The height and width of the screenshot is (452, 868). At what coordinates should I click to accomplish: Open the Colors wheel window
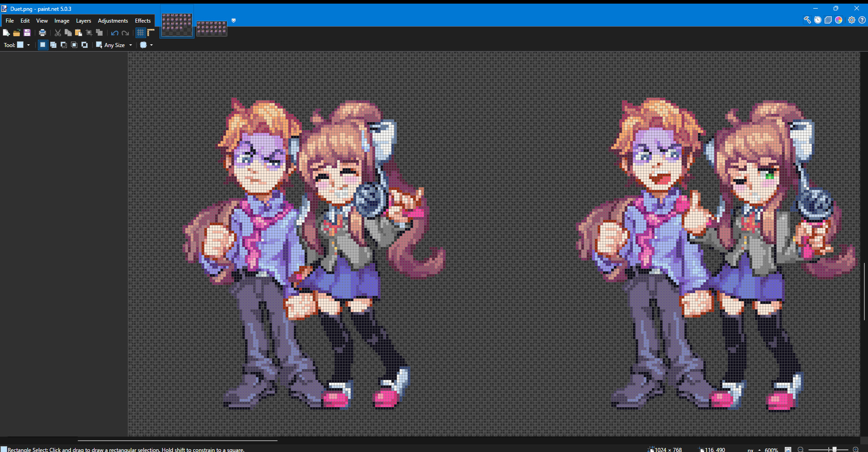tap(839, 20)
